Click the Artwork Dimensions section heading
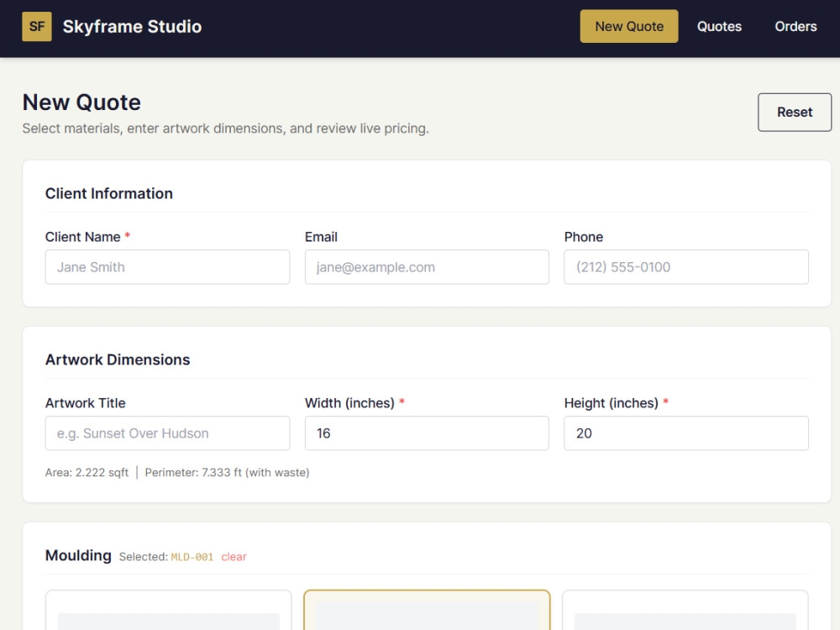 118,360
